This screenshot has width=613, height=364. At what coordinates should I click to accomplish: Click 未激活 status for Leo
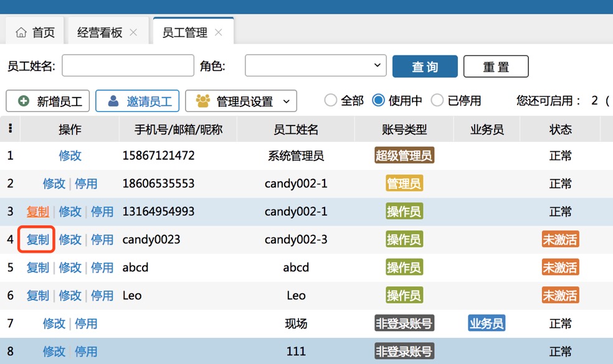tap(560, 296)
